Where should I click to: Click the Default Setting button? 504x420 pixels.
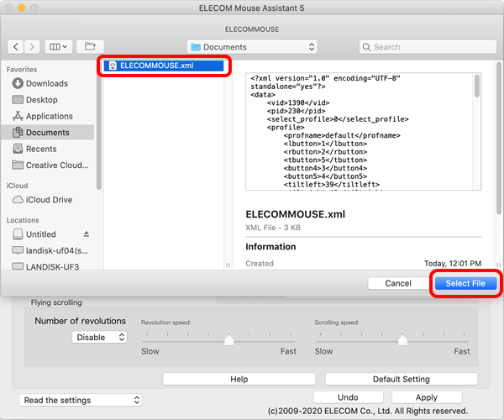pos(402,379)
